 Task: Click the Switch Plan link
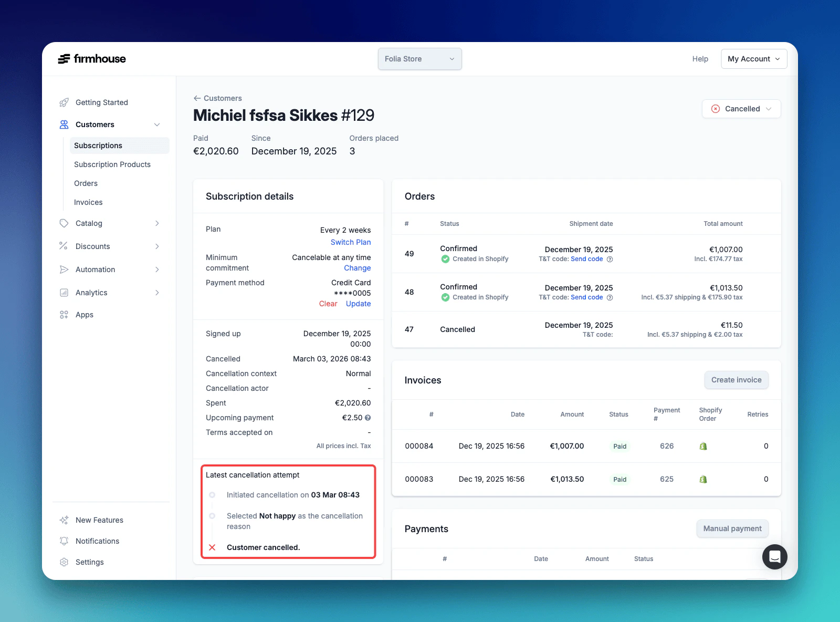pos(351,242)
